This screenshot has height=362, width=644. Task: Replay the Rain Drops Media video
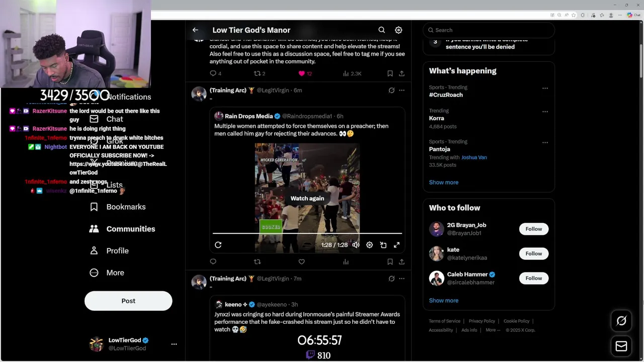pos(218,245)
